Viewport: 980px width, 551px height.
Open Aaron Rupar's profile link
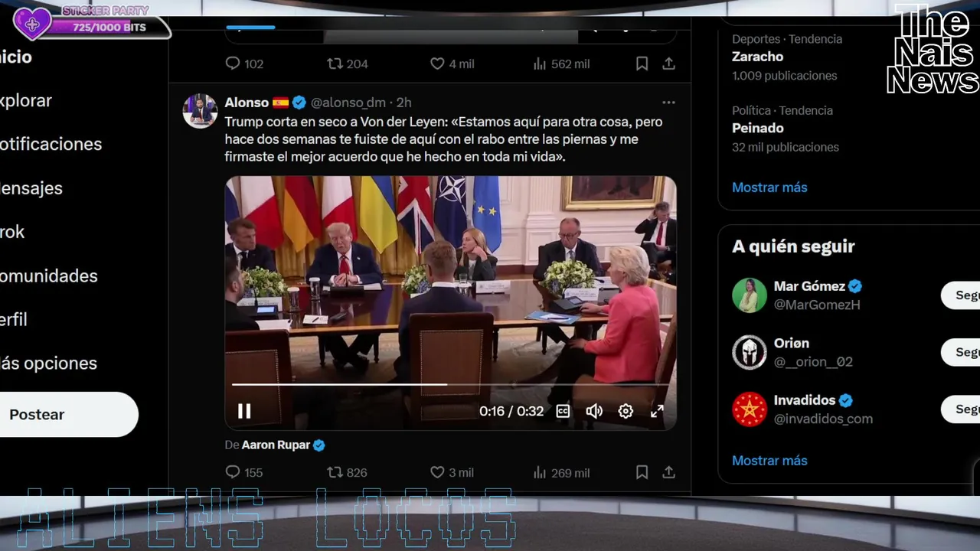click(x=276, y=445)
